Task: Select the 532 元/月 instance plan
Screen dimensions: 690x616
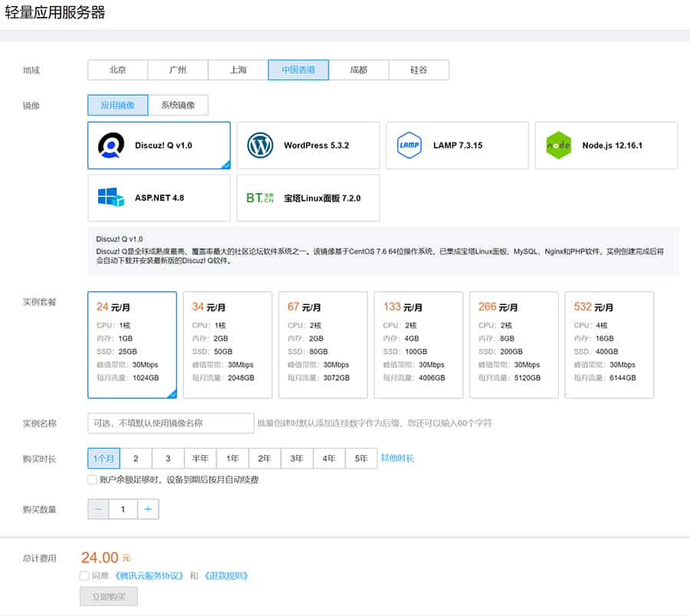Action: pyautogui.click(x=609, y=345)
